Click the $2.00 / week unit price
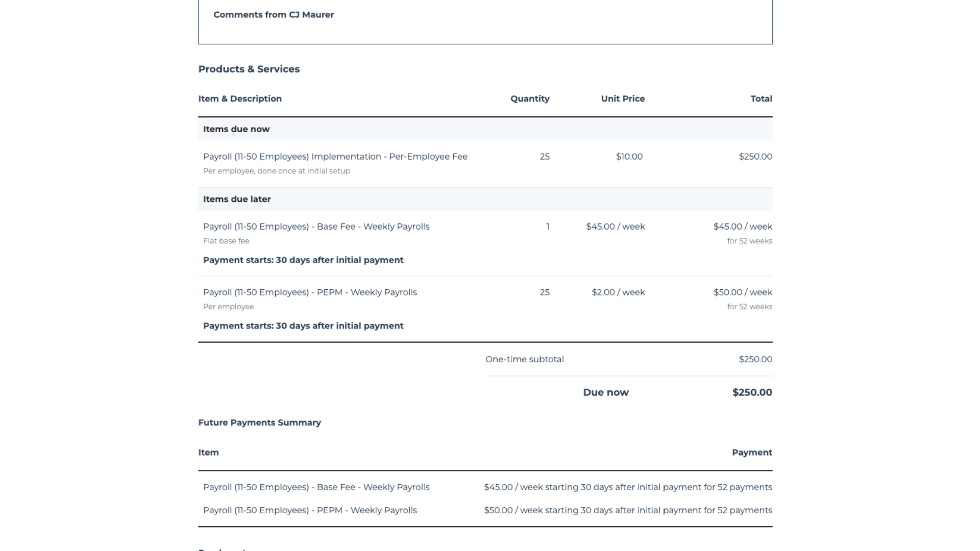 click(x=618, y=292)
